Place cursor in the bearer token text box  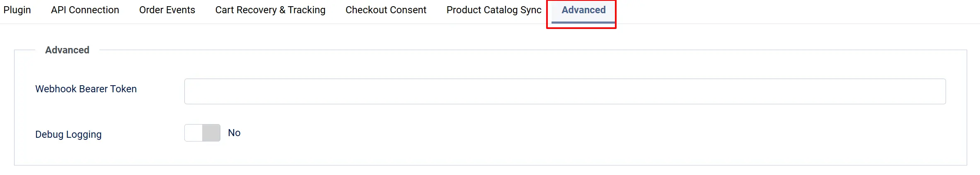click(565, 91)
